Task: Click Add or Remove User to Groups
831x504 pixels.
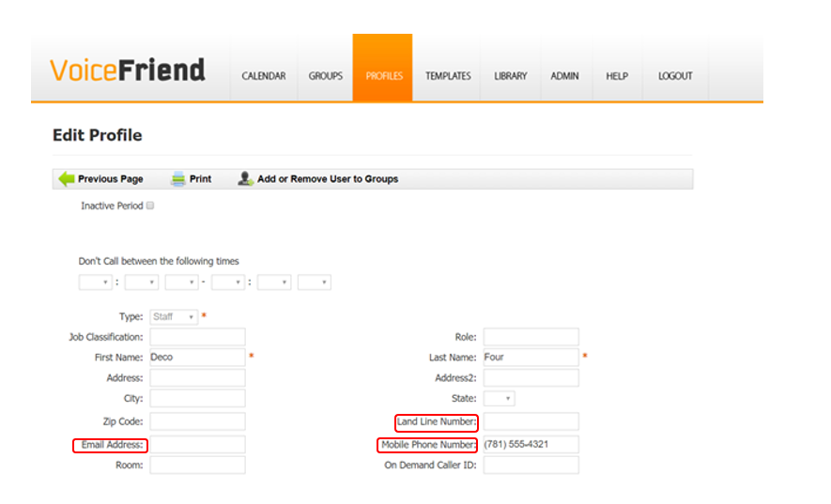Action: click(x=328, y=179)
